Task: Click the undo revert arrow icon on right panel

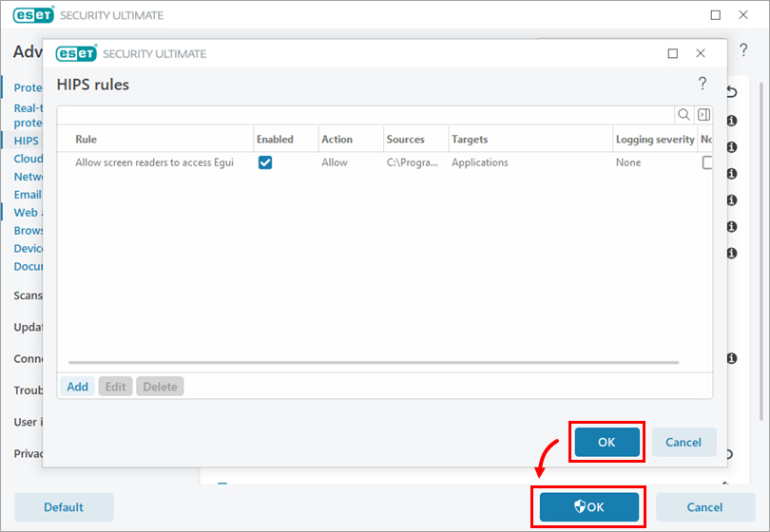Action: point(732,92)
